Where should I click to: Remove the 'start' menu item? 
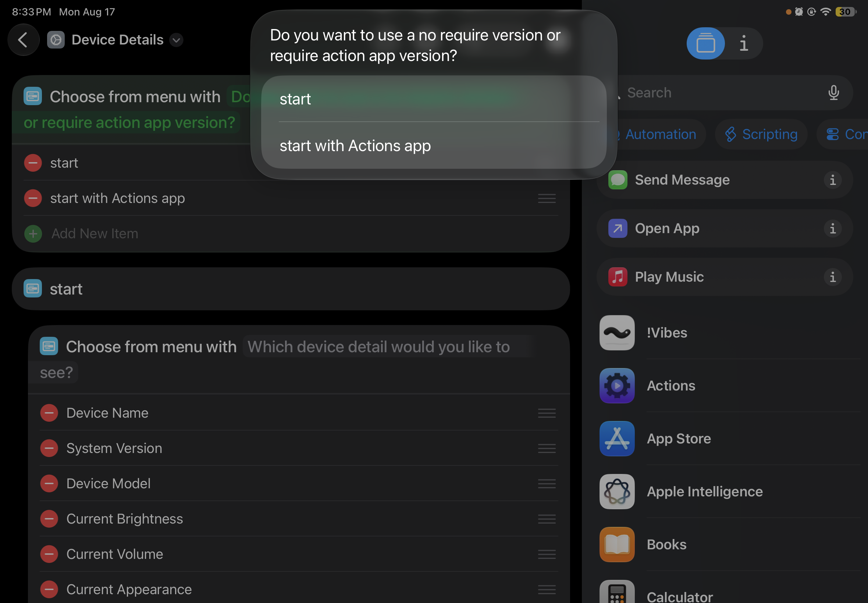pyautogui.click(x=33, y=163)
